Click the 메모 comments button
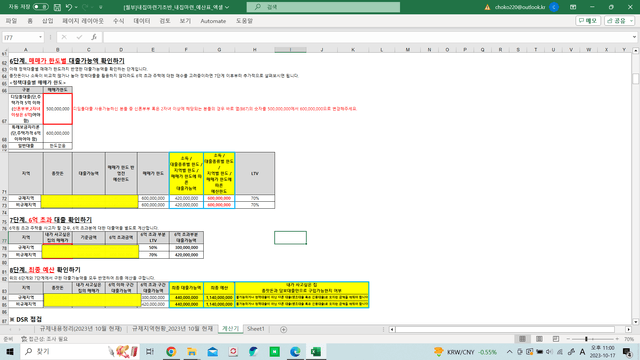The image size is (640, 360). 588,20
